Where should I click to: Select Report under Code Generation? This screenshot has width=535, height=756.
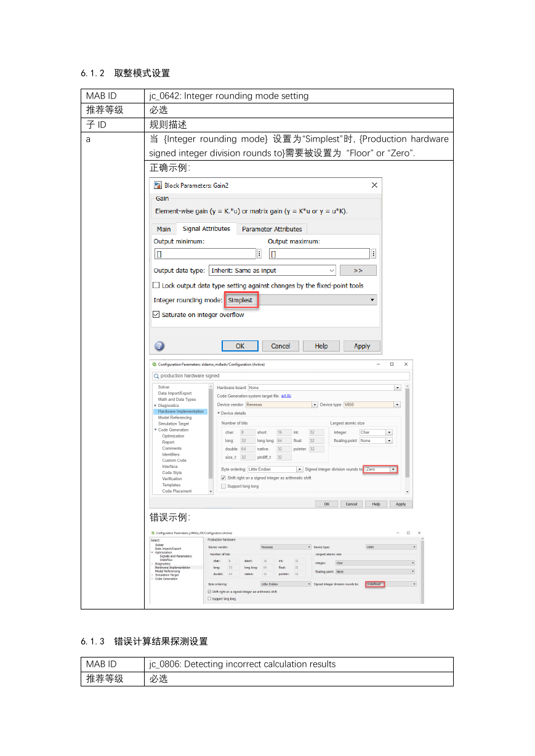(168, 442)
